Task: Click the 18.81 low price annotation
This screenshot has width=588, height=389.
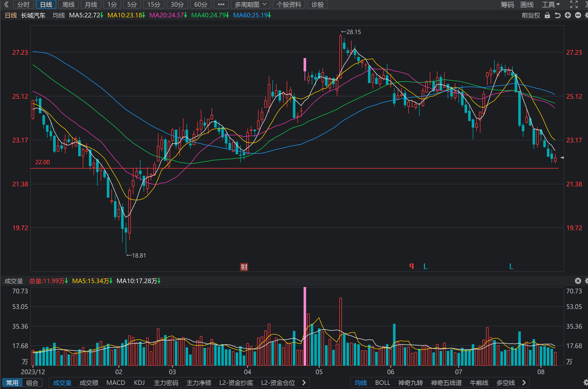Action: (x=136, y=255)
